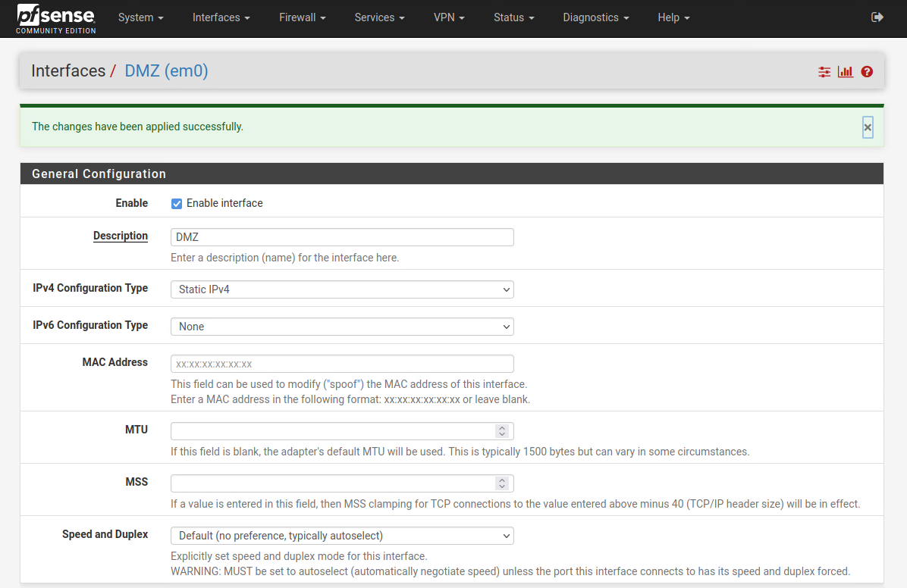Open the VPN menu

[x=449, y=17]
